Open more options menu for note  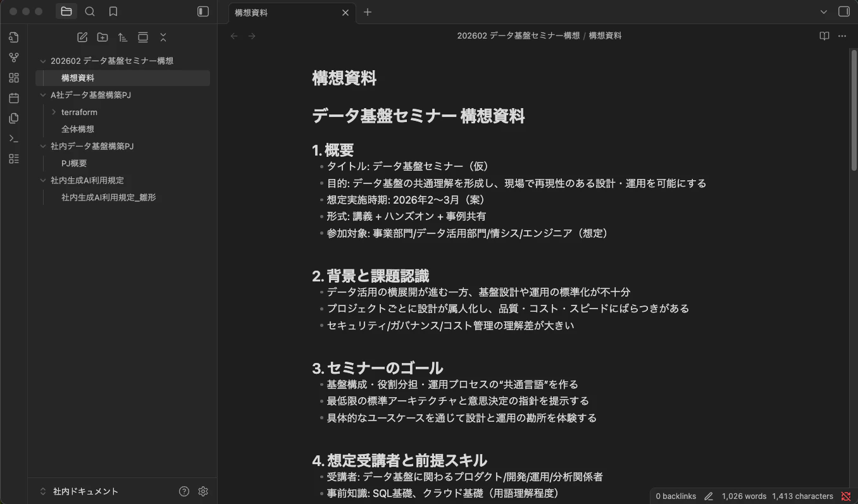click(x=842, y=36)
